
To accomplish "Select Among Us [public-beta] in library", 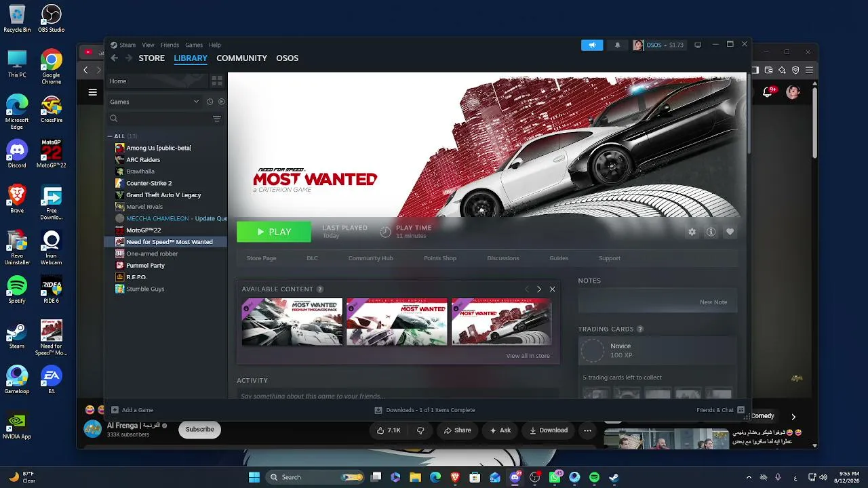I will tap(166, 148).
